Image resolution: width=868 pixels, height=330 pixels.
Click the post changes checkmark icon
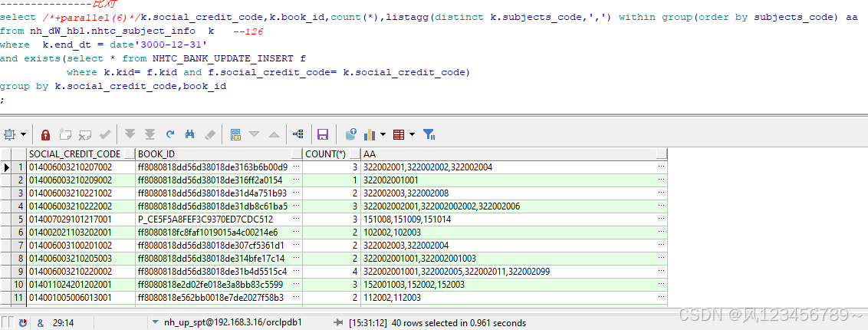(104, 134)
